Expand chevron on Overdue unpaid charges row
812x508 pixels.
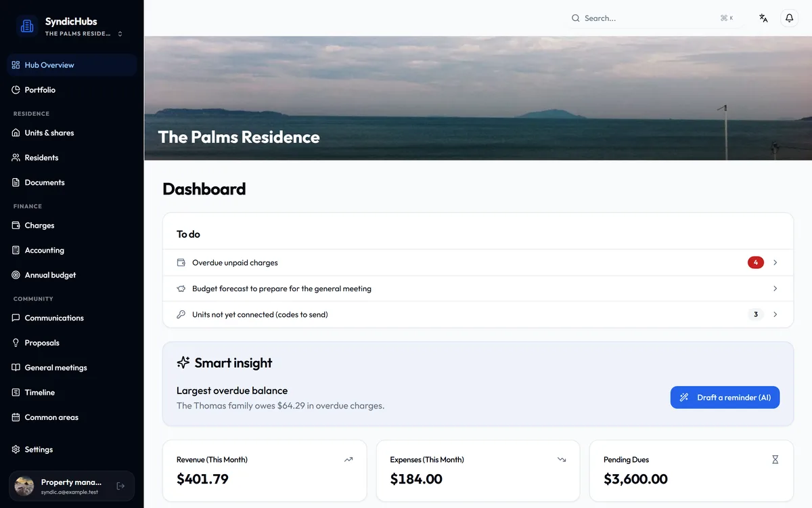[x=775, y=263]
